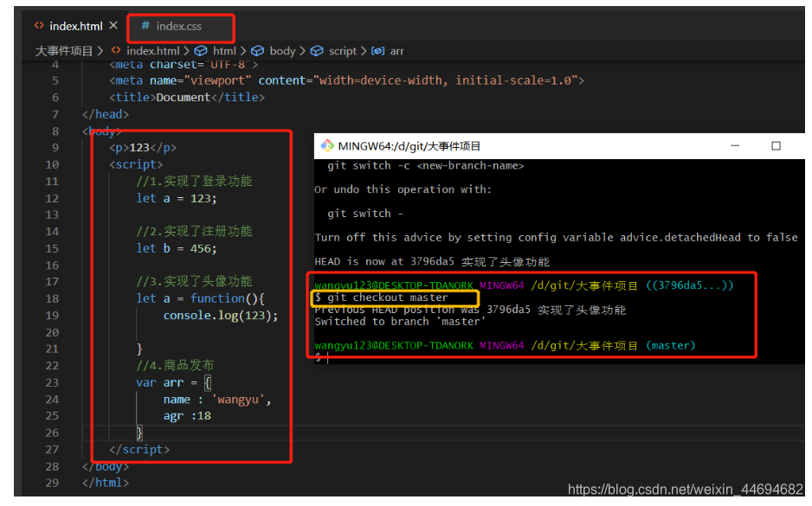Image resolution: width=812 pixels, height=506 pixels.
Task: Click terminal line Switched to branch 'master'
Action: 400,321
